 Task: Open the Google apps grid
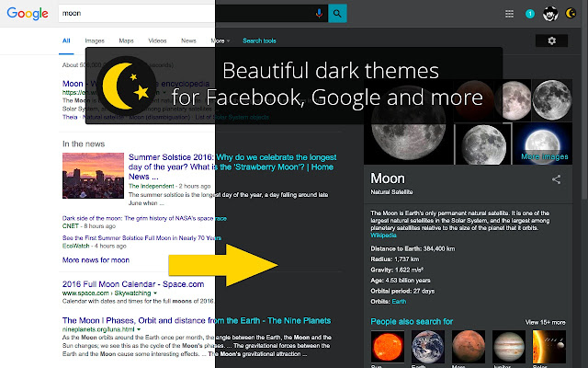tap(509, 14)
